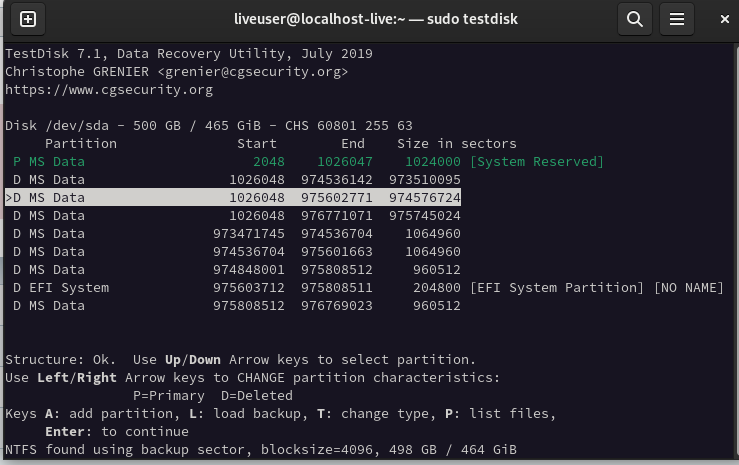Click the 'TestDisk 7.1' version line
739x465 pixels.
189,54
